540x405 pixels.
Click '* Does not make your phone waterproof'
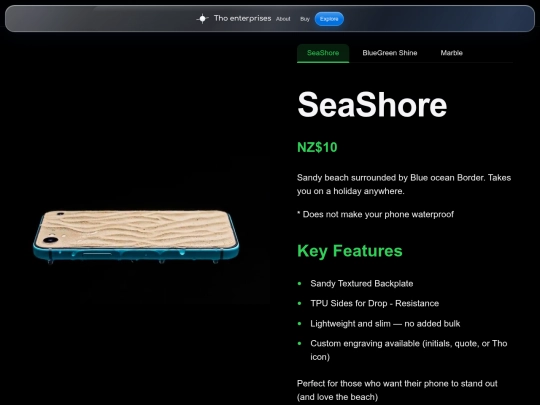pyautogui.click(x=375, y=214)
